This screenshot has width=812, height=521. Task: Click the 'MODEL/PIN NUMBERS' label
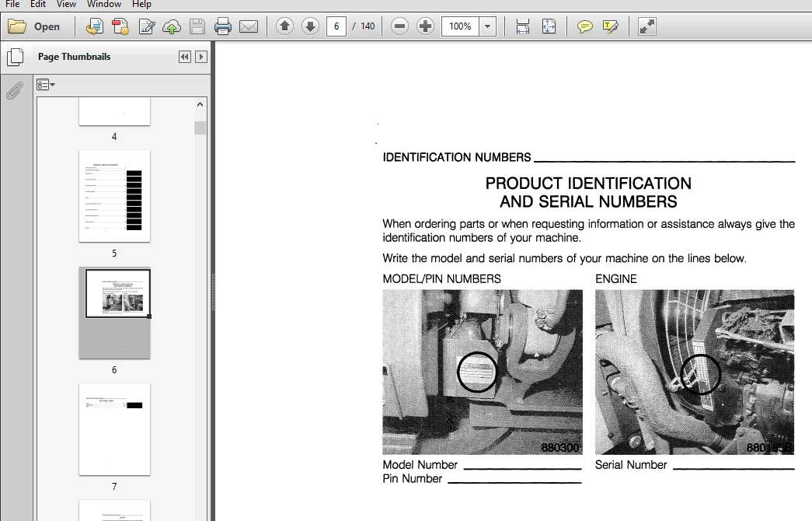[441, 279]
